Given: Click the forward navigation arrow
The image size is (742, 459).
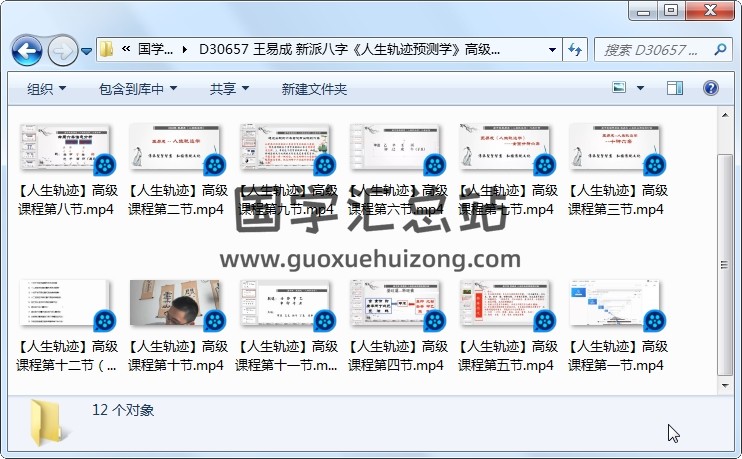Looking at the screenshot, I should (x=63, y=50).
